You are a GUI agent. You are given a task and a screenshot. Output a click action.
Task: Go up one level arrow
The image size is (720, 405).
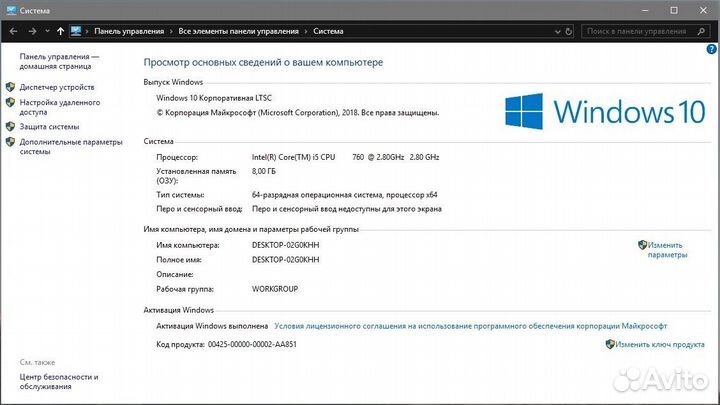(60, 31)
